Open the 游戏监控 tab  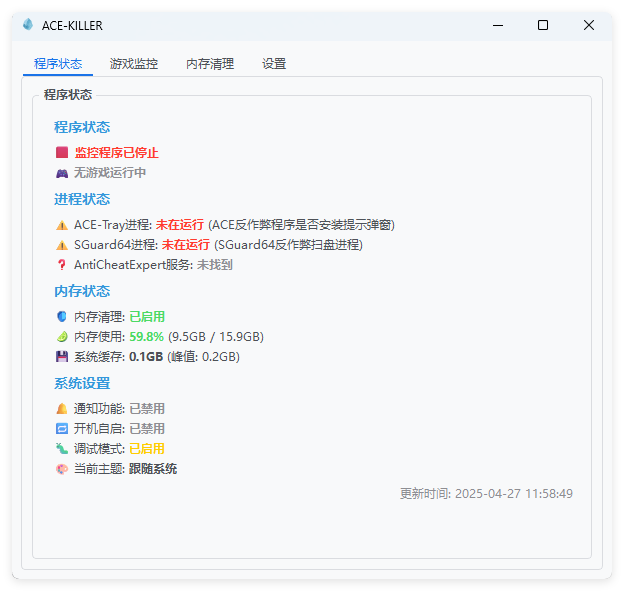click(134, 64)
